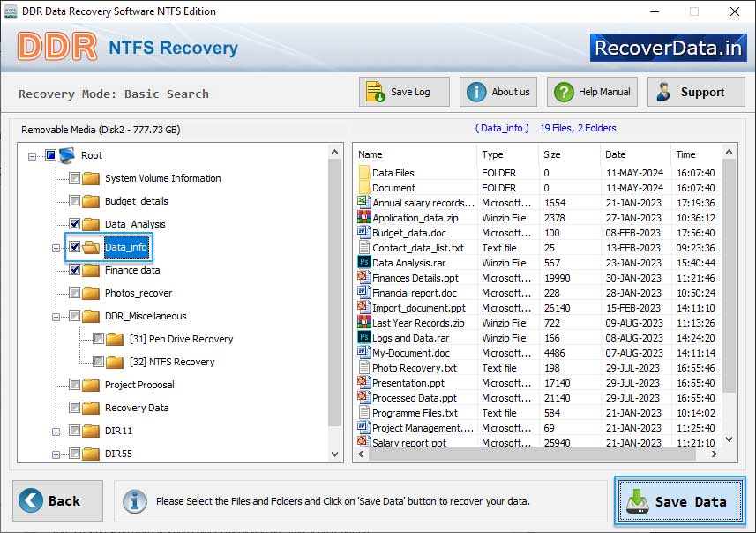Click the zip icon of Application_data.zip
This screenshot has height=533, width=756.
[x=363, y=216]
